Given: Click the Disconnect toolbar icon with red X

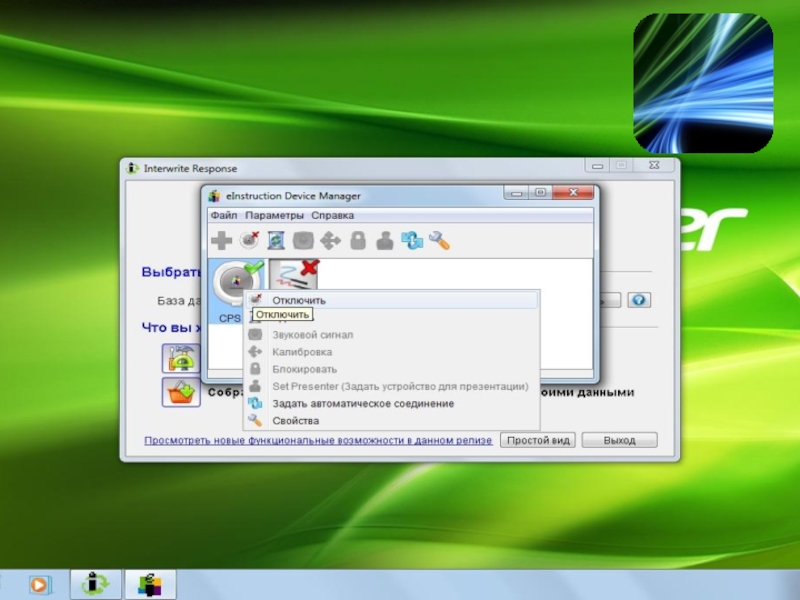Looking at the screenshot, I should point(249,241).
